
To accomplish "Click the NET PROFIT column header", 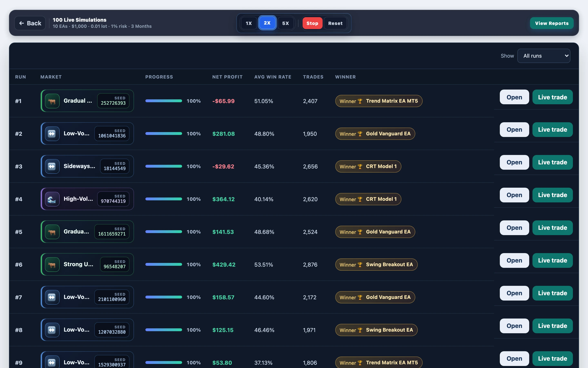I will pyautogui.click(x=227, y=77).
